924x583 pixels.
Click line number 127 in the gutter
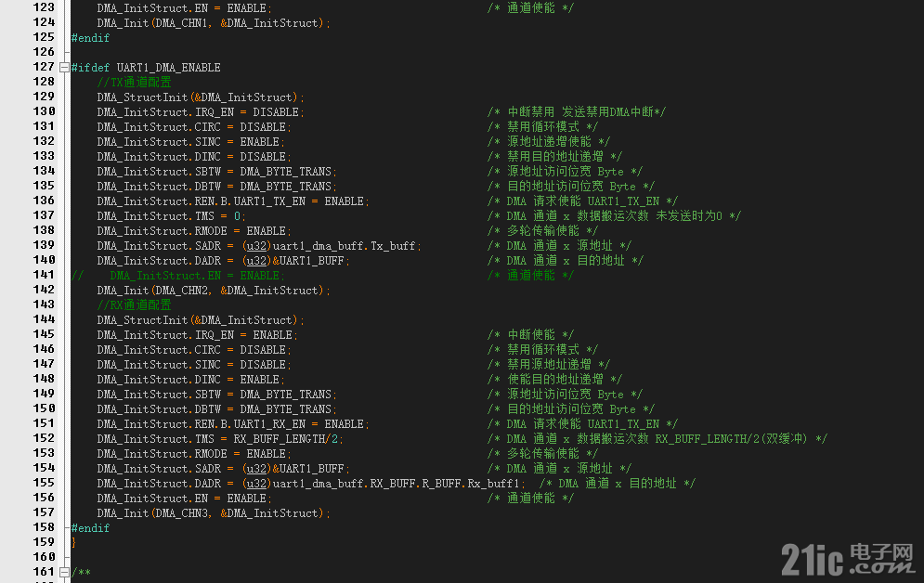[44, 67]
